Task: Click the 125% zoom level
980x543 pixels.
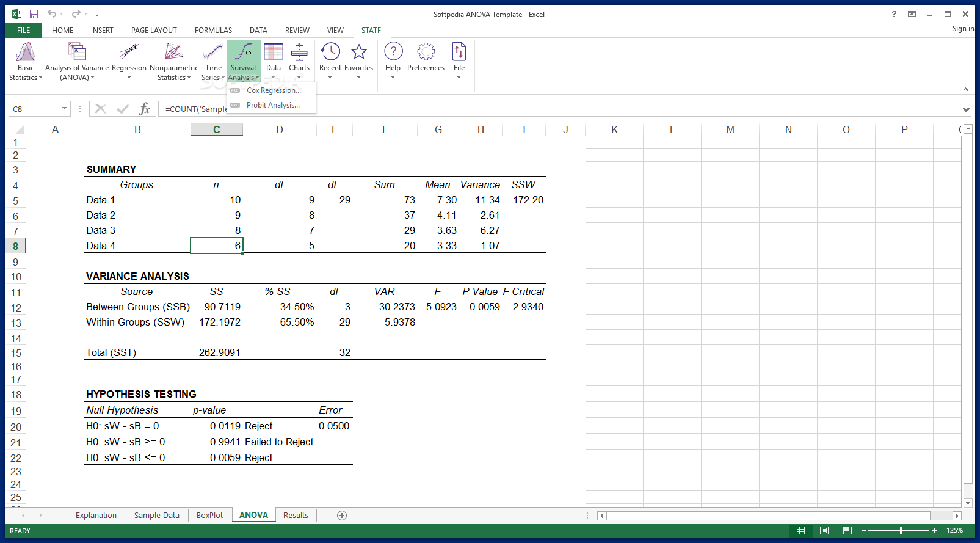Action: coord(954,531)
